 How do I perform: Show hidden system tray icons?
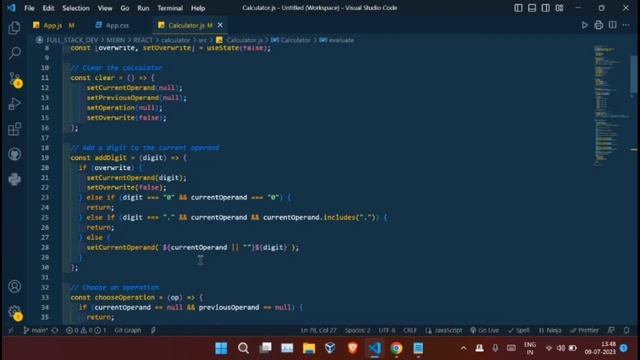(x=463, y=348)
